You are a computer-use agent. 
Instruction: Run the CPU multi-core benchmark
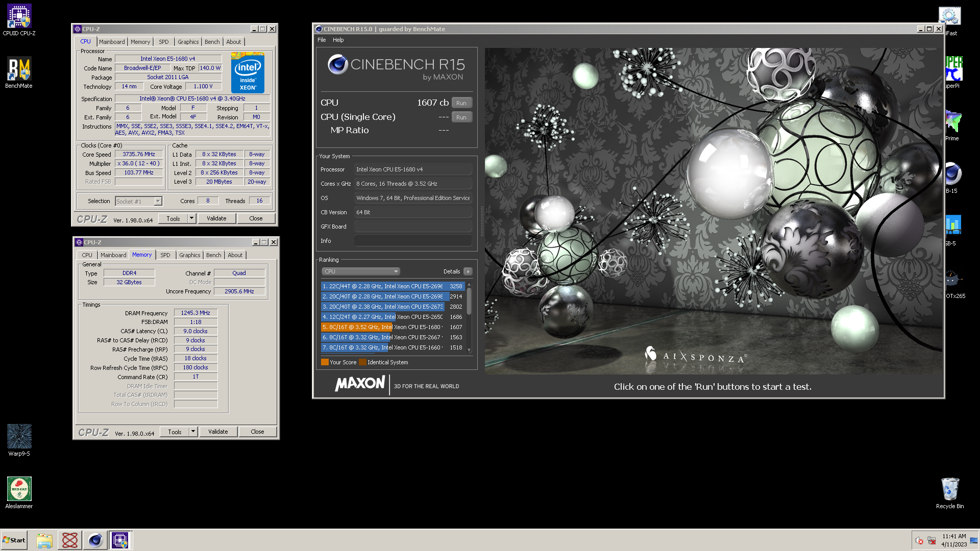(x=461, y=103)
